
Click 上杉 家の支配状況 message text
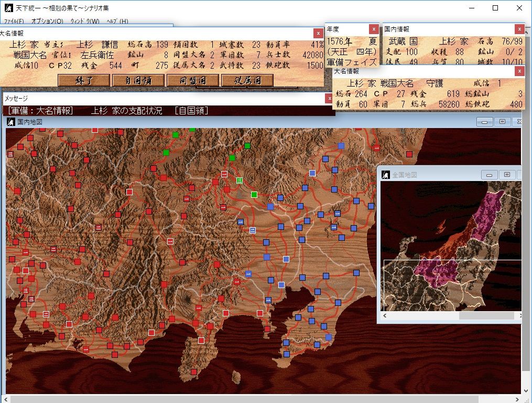tap(126, 111)
